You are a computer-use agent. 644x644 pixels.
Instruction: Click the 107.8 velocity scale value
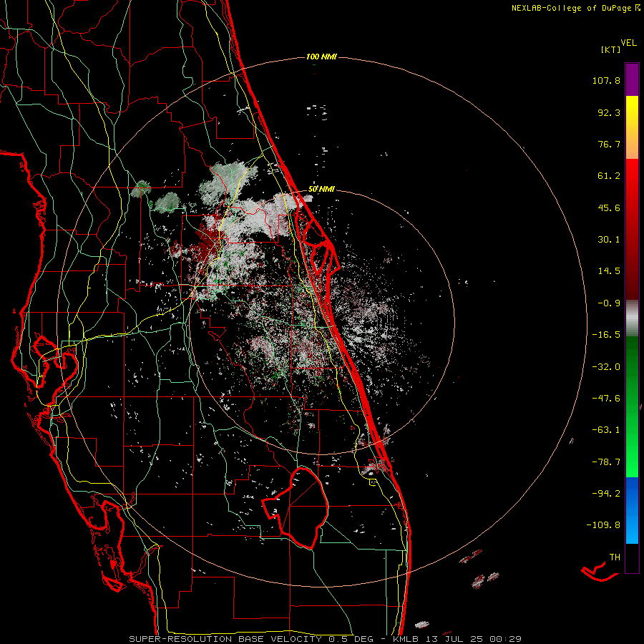point(606,80)
